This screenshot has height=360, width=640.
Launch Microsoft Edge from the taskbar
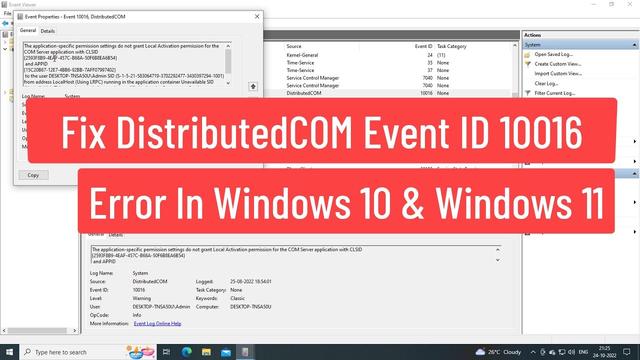pyautogui.click(x=187, y=352)
